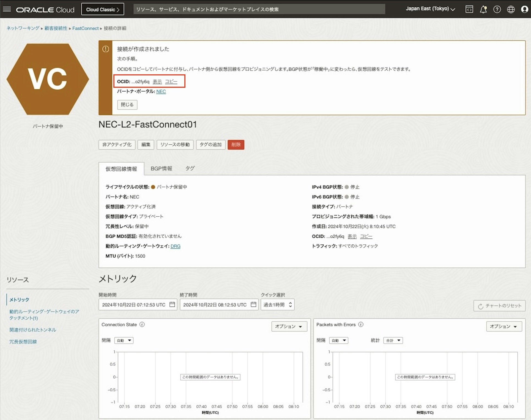
Task: Open calendar picker for end time
Action: (253, 304)
